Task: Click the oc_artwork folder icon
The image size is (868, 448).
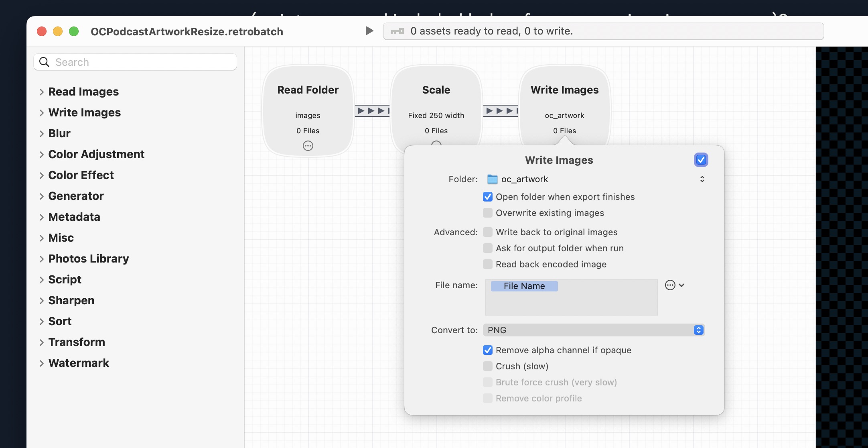Action: pyautogui.click(x=492, y=179)
